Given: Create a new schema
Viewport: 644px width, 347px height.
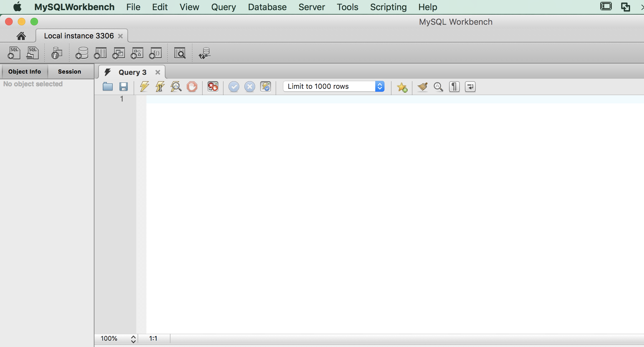Looking at the screenshot, I should coord(81,53).
